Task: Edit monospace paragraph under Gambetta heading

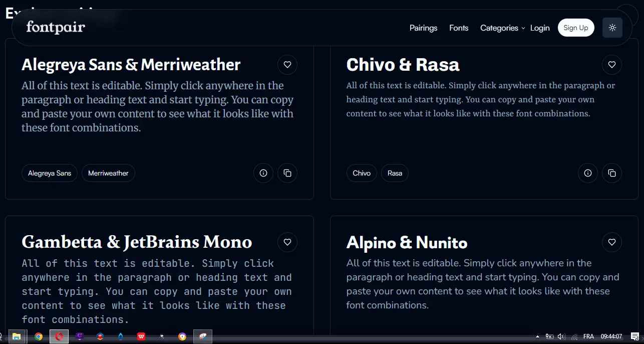Action: (x=157, y=291)
